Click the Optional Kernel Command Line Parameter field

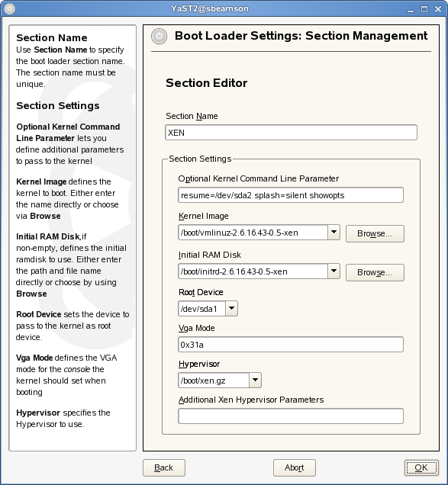291,195
